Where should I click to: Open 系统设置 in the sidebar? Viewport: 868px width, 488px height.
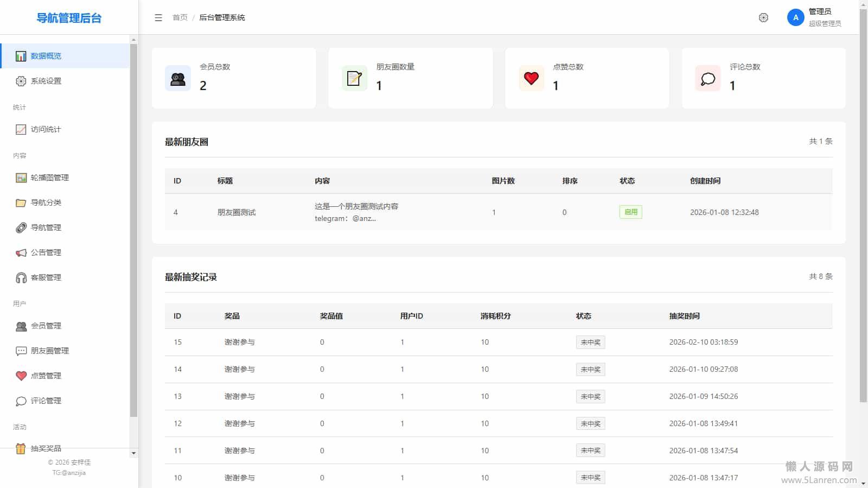pos(46,81)
